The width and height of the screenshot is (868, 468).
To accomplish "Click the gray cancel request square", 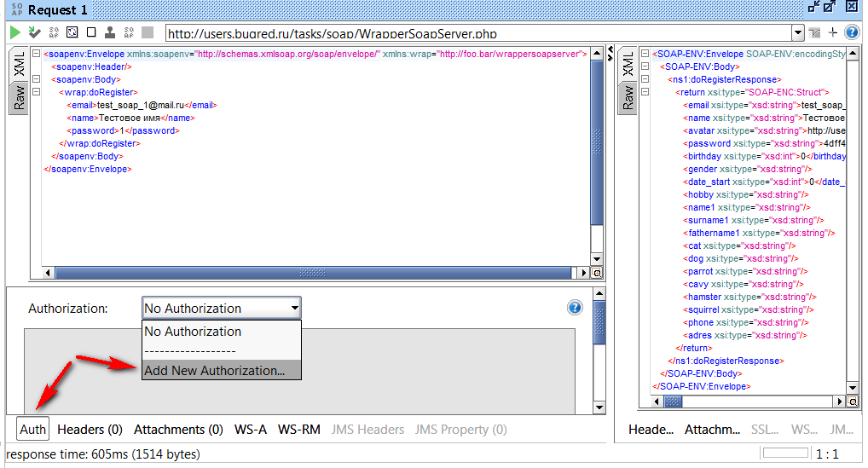I will click(x=148, y=32).
